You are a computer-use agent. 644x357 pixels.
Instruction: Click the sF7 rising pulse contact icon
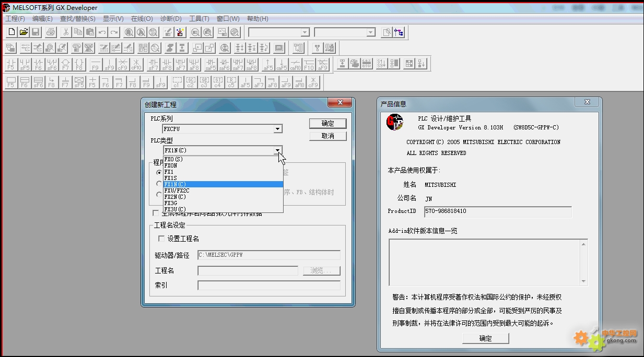(x=153, y=64)
